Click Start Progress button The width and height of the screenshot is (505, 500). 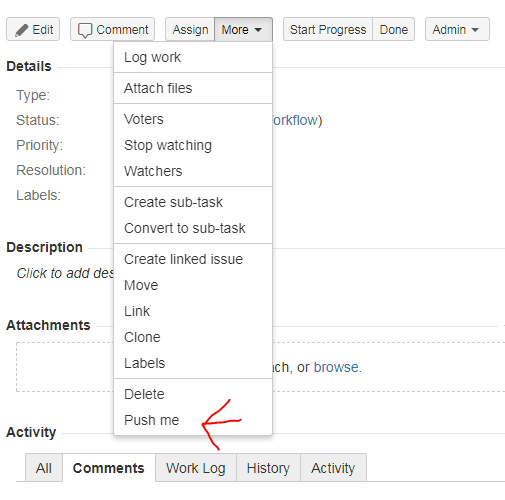pyautogui.click(x=328, y=30)
